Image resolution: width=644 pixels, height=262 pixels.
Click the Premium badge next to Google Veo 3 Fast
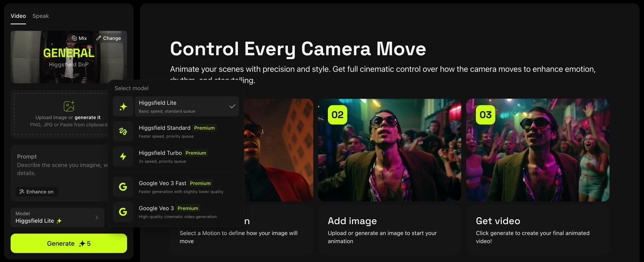[x=200, y=183]
